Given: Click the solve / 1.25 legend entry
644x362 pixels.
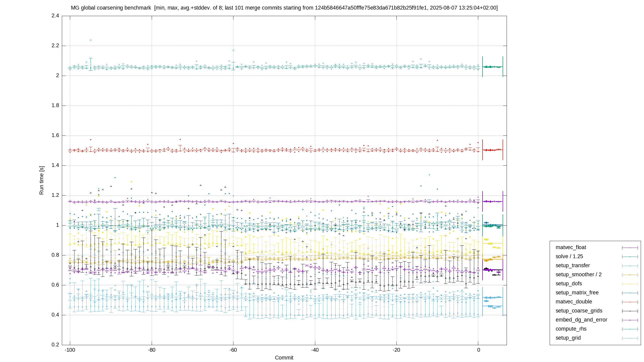Looking at the screenshot, I should [x=569, y=256].
